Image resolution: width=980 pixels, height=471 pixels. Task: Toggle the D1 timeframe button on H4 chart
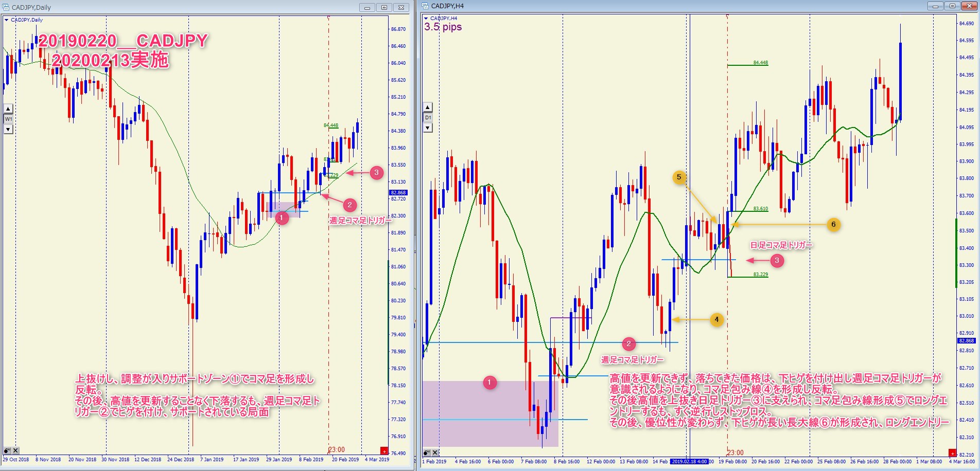[x=428, y=118]
